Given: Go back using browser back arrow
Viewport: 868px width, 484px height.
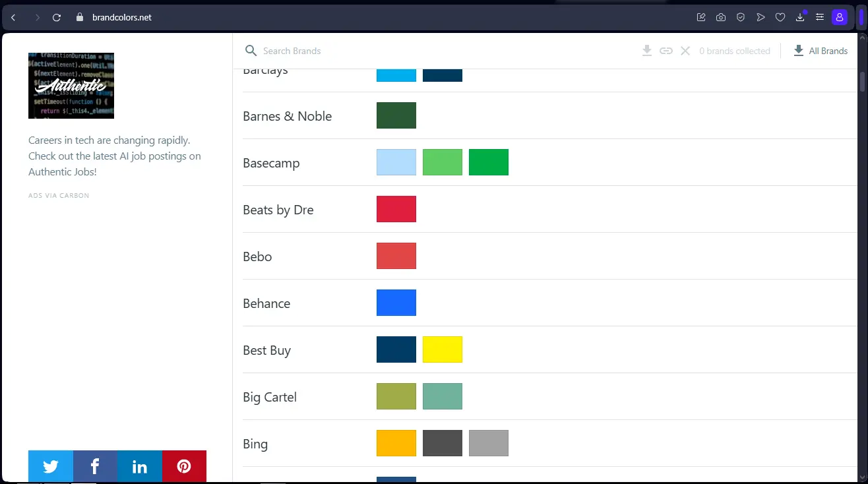Looking at the screenshot, I should [13, 18].
